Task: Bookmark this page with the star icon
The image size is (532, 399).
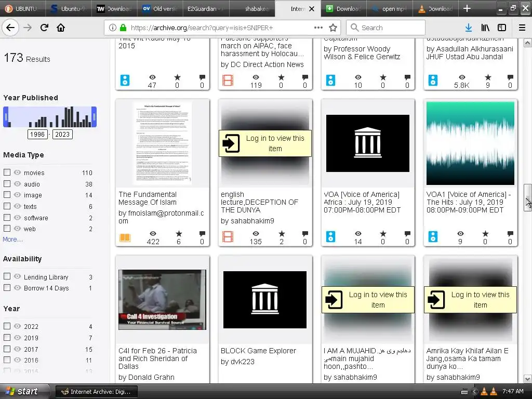Action: [x=333, y=28]
